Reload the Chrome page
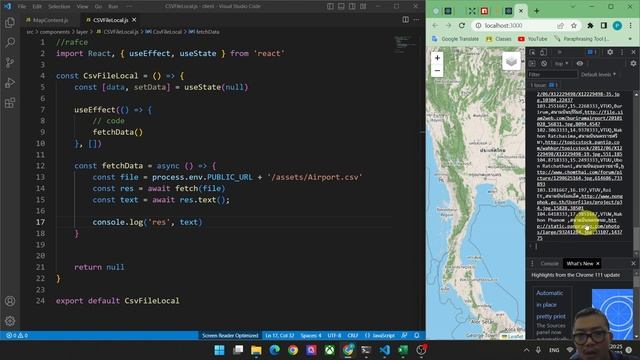This screenshot has width=640, height=360. 462,25
